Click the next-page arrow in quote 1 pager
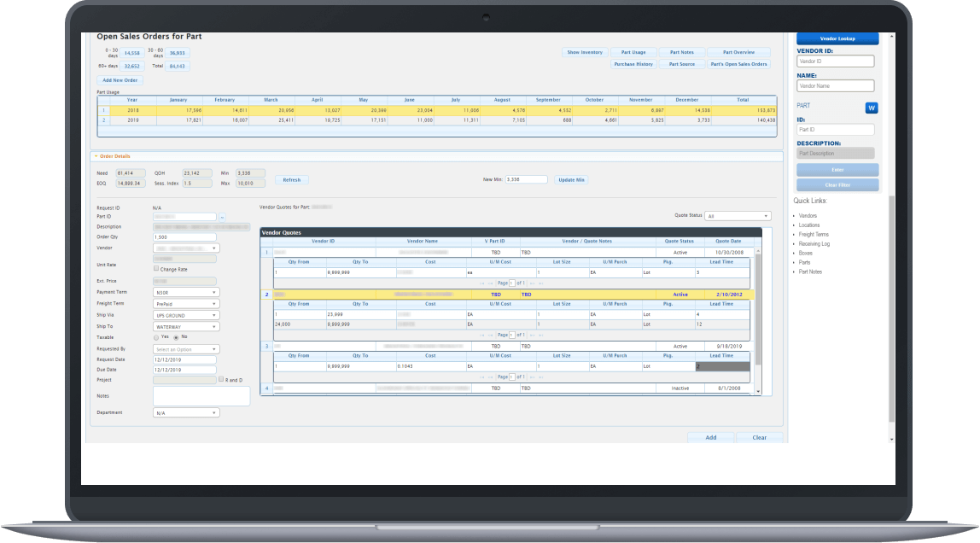 pos(533,283)
